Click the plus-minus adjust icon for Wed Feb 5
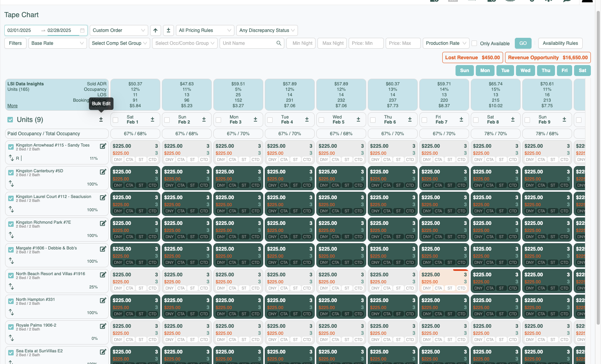This screenshot has height=364, width=601. coord(358,120)
